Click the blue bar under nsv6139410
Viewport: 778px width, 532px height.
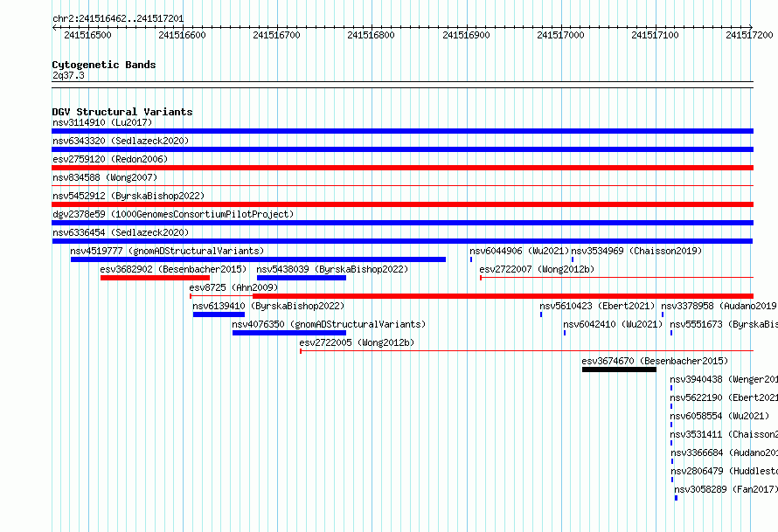(x=219, y=314)
